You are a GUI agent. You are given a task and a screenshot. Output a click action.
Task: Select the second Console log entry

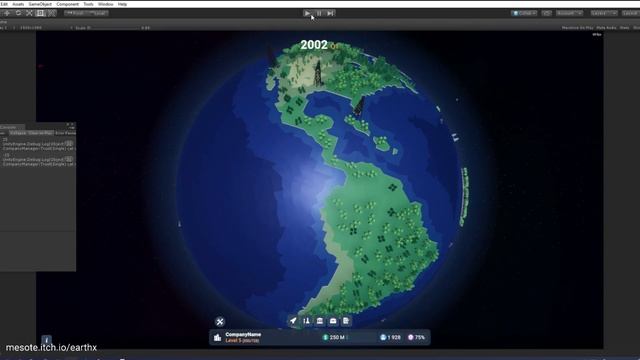click(38, 160)
